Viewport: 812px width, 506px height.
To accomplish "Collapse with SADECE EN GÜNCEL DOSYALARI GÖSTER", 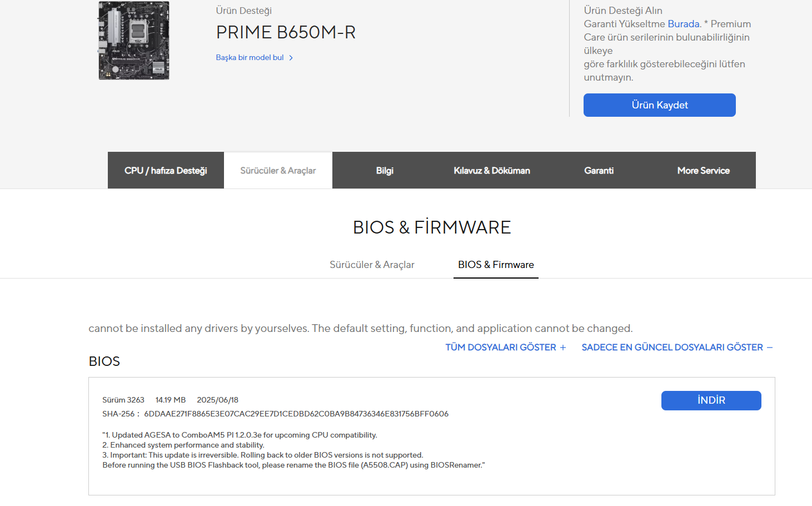I will (x=677, y=347).
